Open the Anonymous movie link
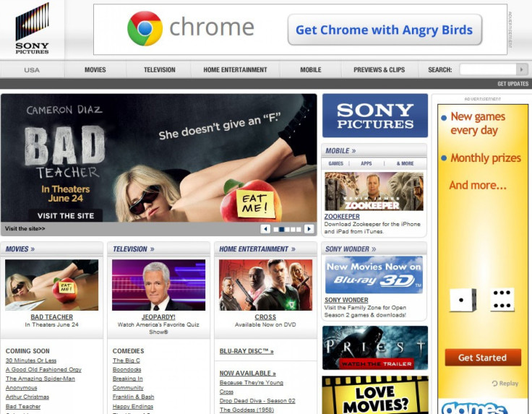Viewport: 532px width, 414px height. tap(21, 388)
